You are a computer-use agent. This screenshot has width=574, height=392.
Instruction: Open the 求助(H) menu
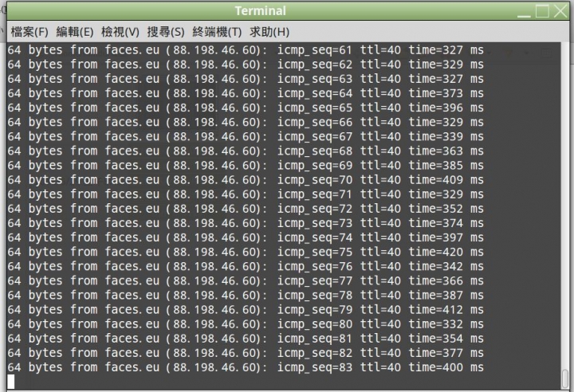click(269, 32)
